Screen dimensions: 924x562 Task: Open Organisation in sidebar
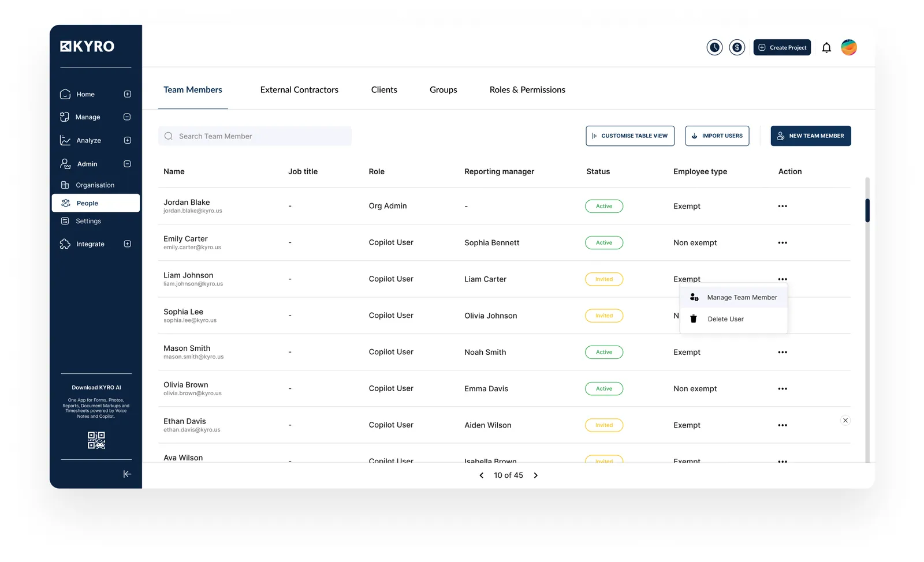[x=95, y=185]
